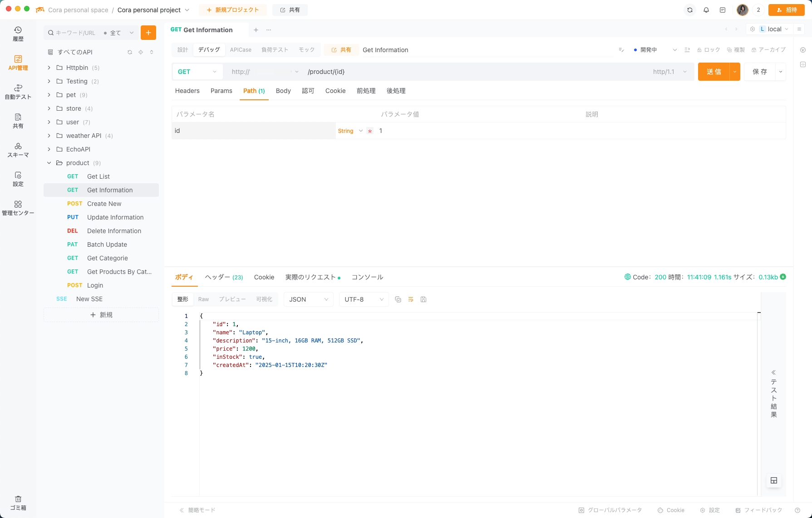Expand the テスト結果 side panel
This screenshot has height=518, width=812.
tap(774, 394)
